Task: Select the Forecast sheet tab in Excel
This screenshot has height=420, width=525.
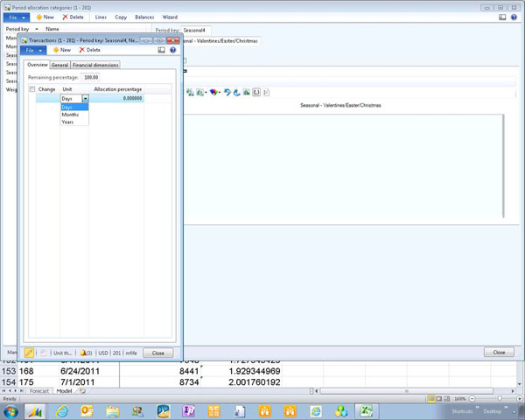Action: click(39, 390)
